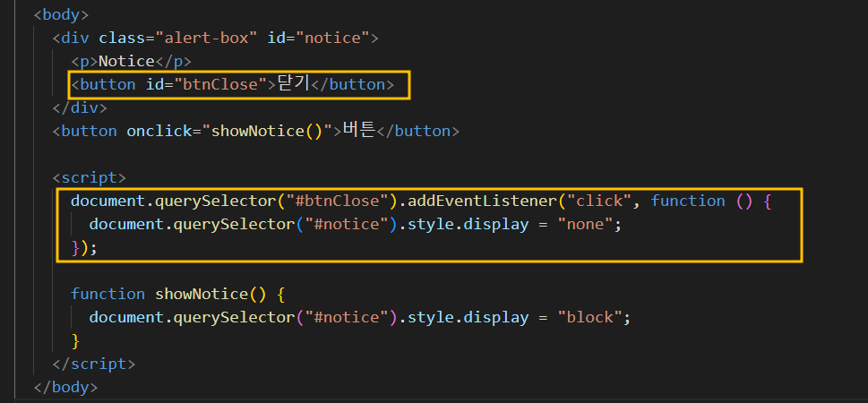Click the "none" display value string

coord(585,224)
